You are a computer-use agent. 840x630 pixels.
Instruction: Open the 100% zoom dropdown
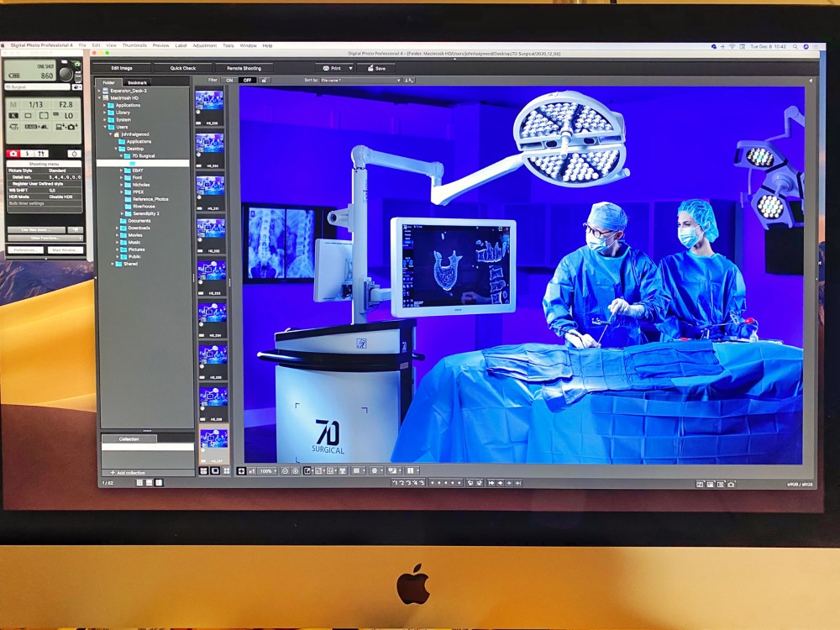pos(267,471)
